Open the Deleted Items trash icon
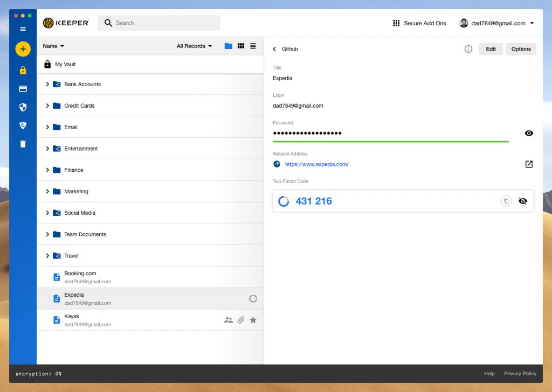 click(x=23, y=143)
